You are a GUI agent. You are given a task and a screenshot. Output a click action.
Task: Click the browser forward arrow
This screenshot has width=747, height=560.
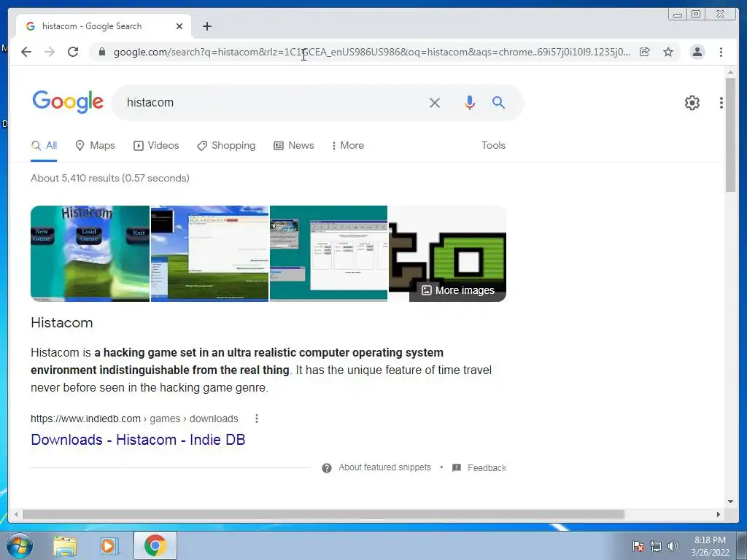point(50,52)
